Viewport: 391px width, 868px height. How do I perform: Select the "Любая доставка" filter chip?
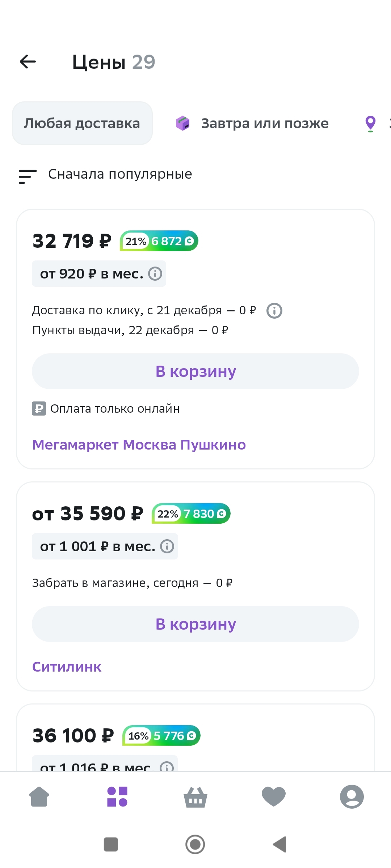(82, 123)
